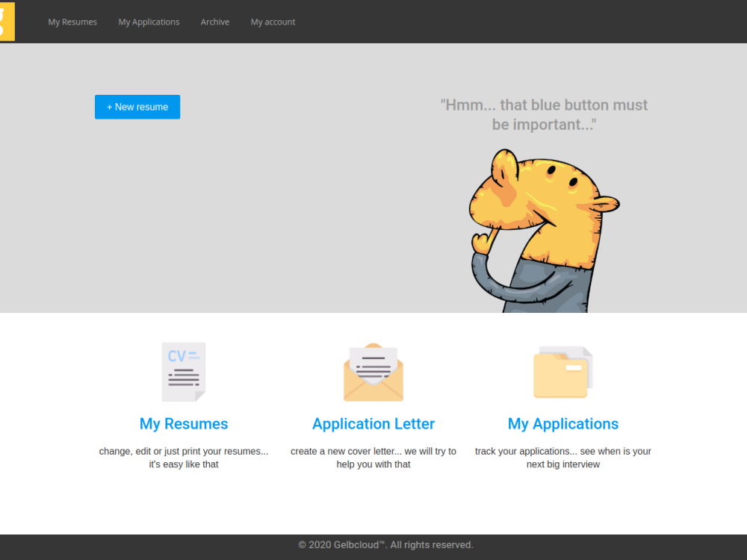Click the "change, edit or just print" description
This screenshot has width=747, height=560.
point(184,458)
